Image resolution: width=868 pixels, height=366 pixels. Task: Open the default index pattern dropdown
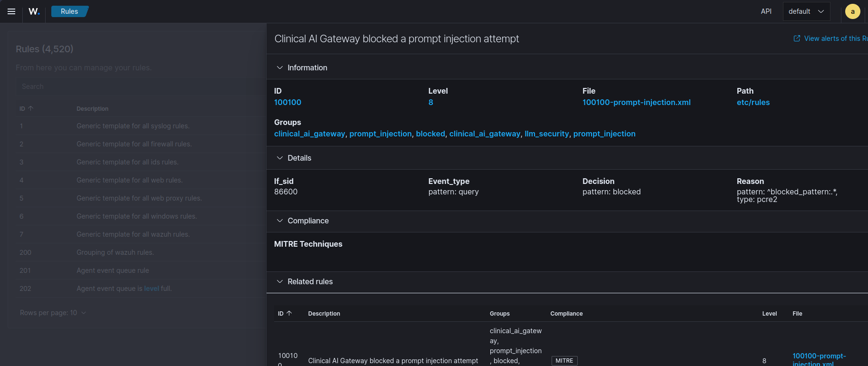(806, 11)
